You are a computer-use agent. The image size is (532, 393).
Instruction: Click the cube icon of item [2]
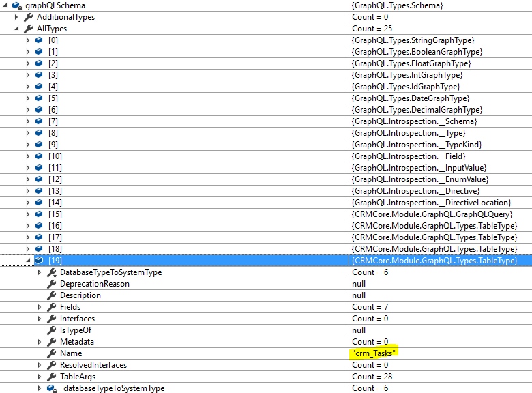click(x=39, y=63)
